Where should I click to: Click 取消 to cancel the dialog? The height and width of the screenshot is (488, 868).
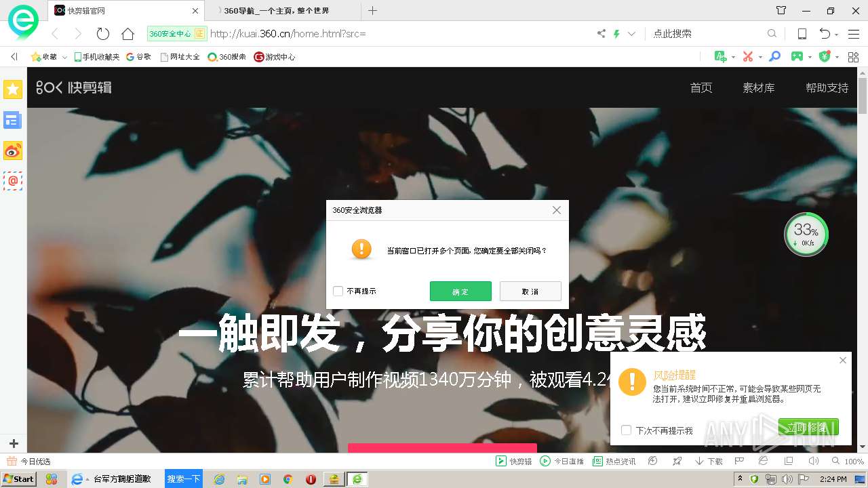530,291
